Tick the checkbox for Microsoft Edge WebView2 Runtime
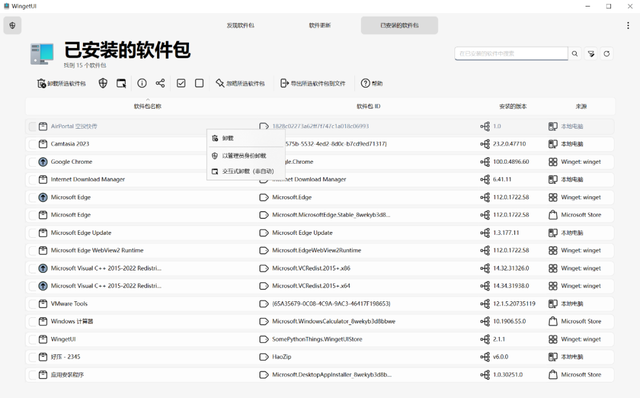This screenshot has width=640, height=398. (32, 250)
